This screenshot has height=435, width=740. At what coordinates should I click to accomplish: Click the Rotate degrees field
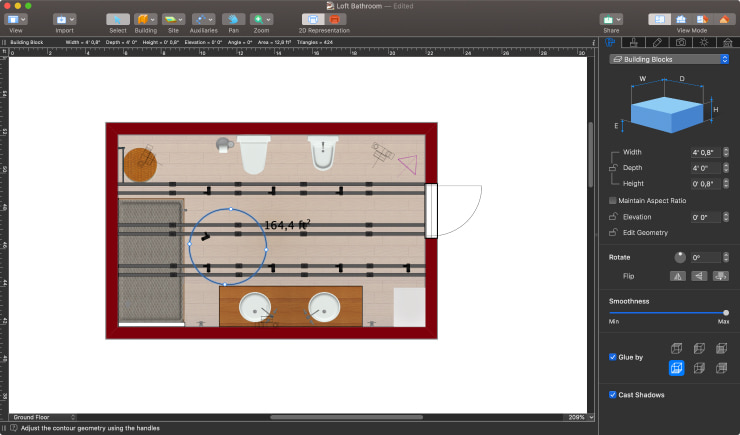click(x=706, y=257)
